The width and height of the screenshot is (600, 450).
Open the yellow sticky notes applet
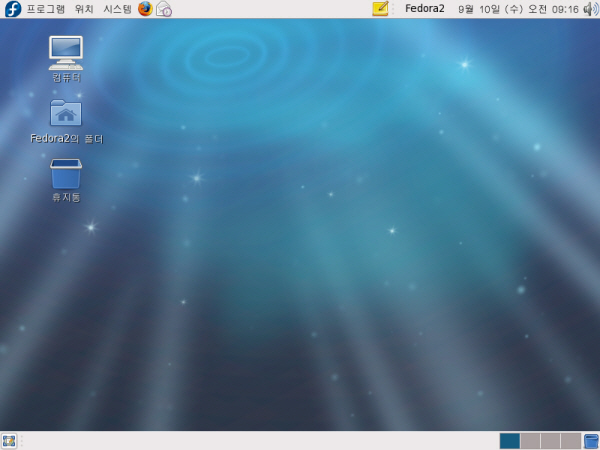click(380, 9)
